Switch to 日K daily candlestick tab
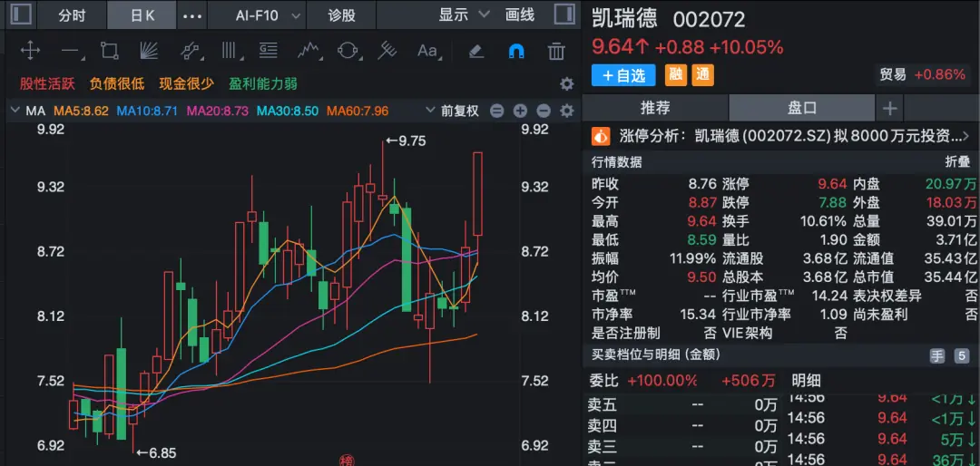This screenshot has width=980, height=466. coord(142,15)
